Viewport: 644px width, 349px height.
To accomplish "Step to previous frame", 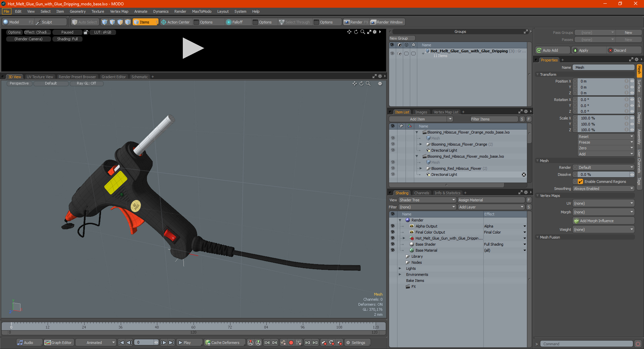I will pyautogui.click(x=129, y=343).
